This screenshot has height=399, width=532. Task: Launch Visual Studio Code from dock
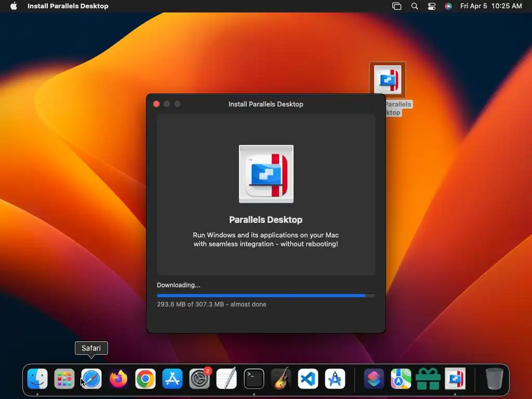tap(308, 378)
